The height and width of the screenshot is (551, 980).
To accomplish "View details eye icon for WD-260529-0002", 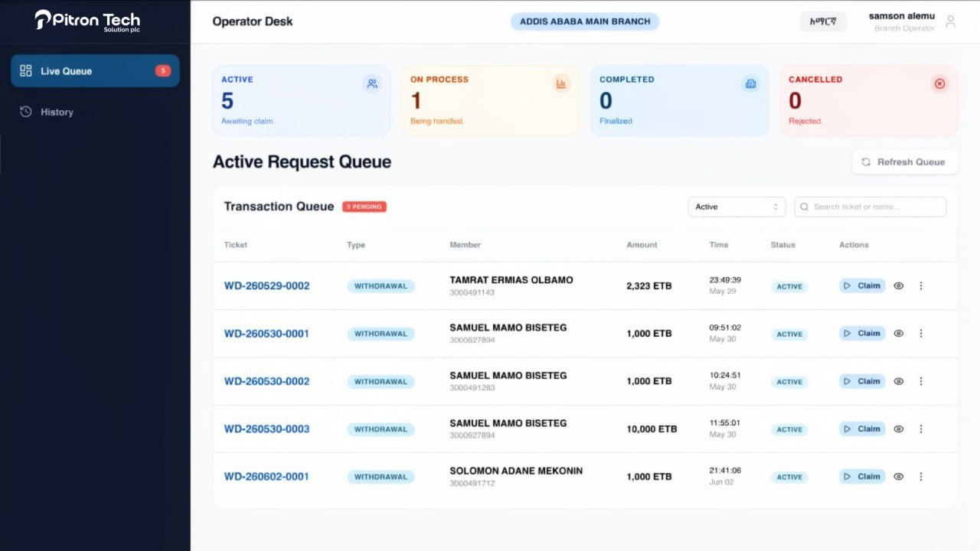I will click(x=899, y=285).
